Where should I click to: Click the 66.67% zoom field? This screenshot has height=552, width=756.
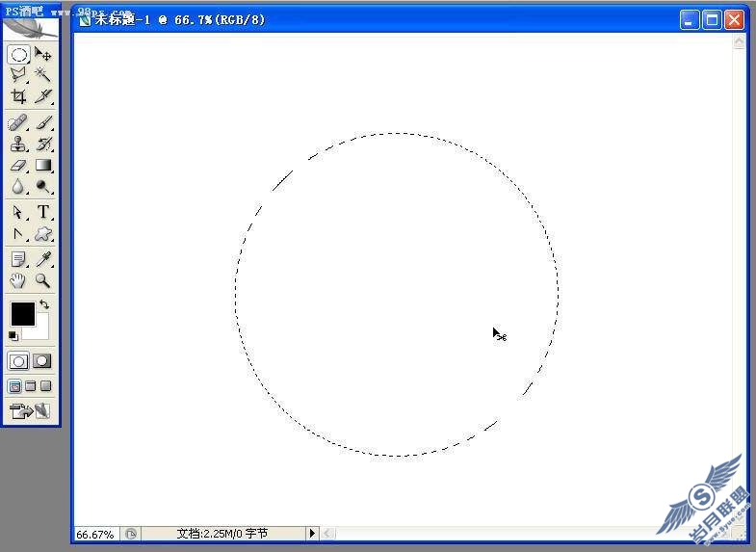click(x=95, y=534)
